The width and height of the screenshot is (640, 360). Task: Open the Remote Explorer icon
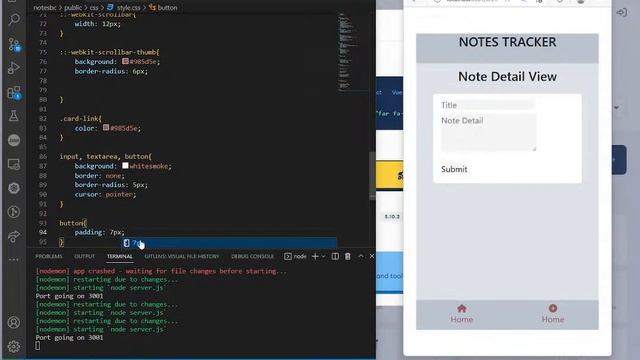click(x=14, y=164)
